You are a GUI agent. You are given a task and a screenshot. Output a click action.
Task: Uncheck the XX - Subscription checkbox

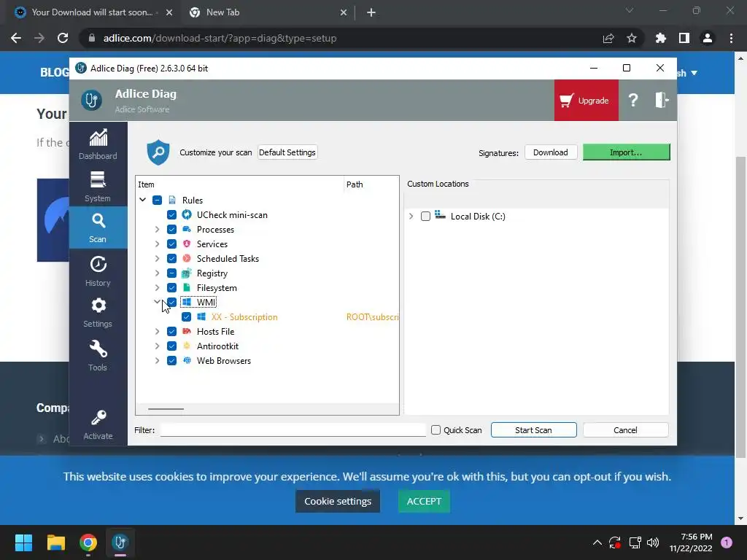186,317
